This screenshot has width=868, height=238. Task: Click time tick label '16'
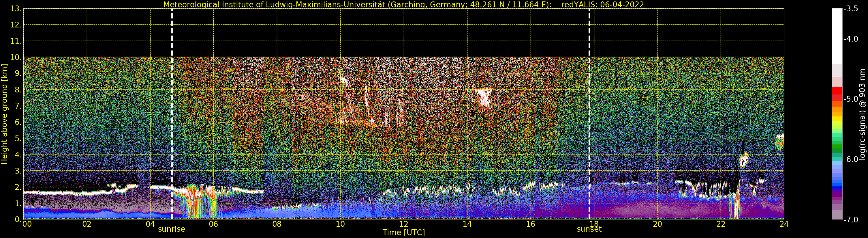tap(531, 224)
